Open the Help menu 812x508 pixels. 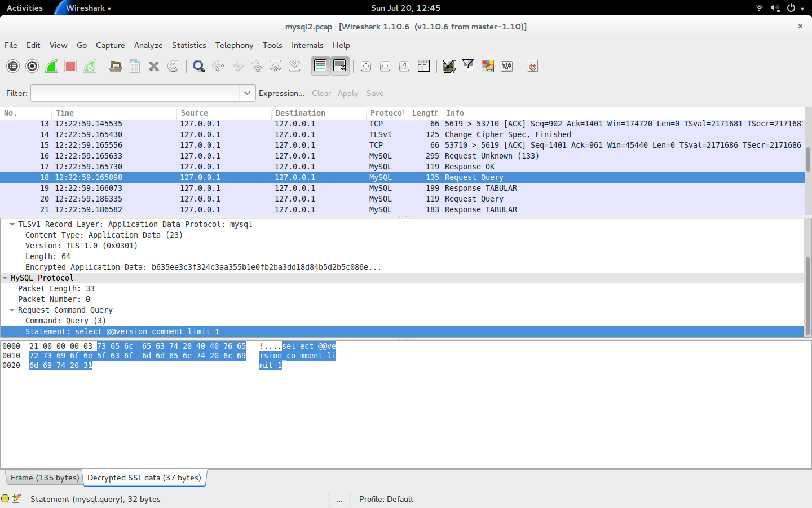tap(341, 45)
